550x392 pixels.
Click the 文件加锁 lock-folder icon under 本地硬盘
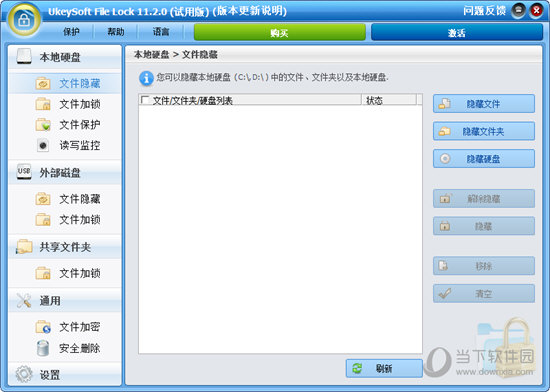pos(43,104)
